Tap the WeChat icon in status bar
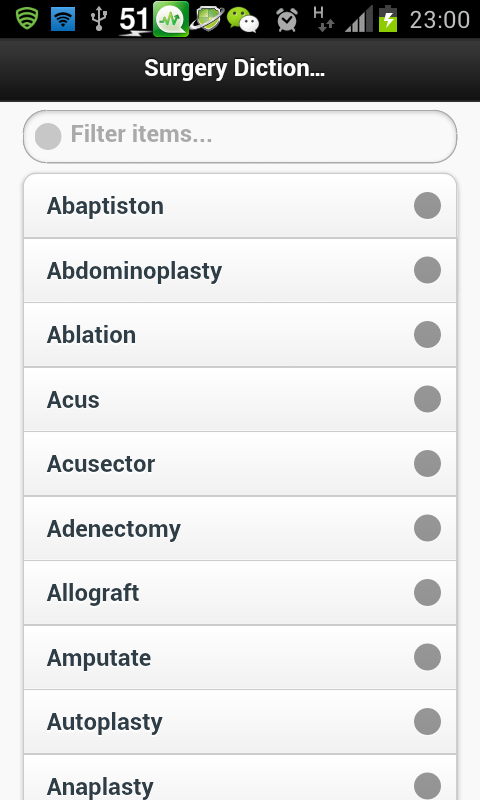Image resolution: width=480 pixels, height=800 pixels. [243, 19]
